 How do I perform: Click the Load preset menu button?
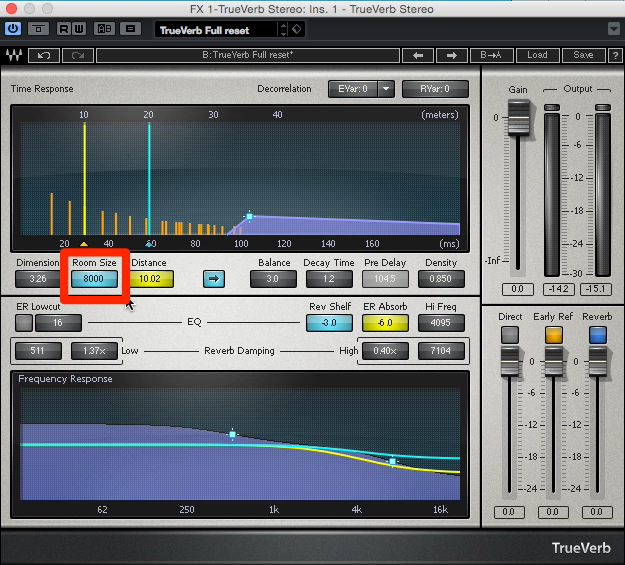(537, 55)
